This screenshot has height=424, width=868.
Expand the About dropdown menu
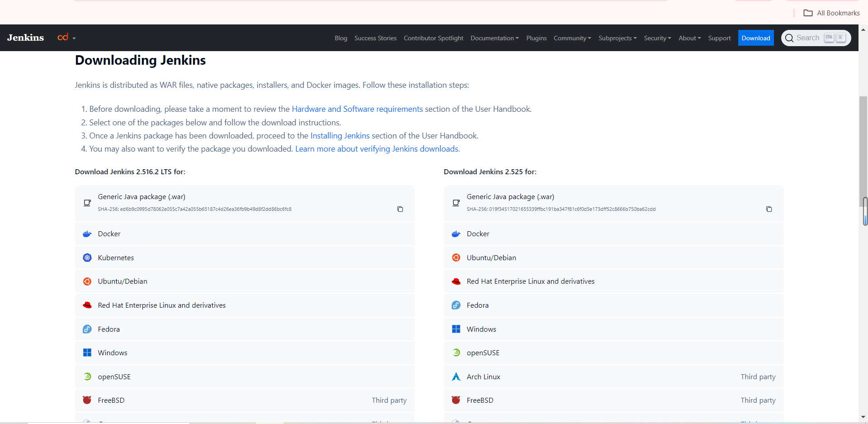point(689,38)
